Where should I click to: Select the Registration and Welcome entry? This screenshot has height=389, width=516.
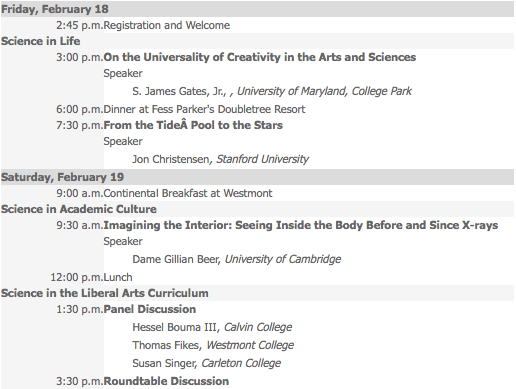pyautogui.click(x=167, y=25)
